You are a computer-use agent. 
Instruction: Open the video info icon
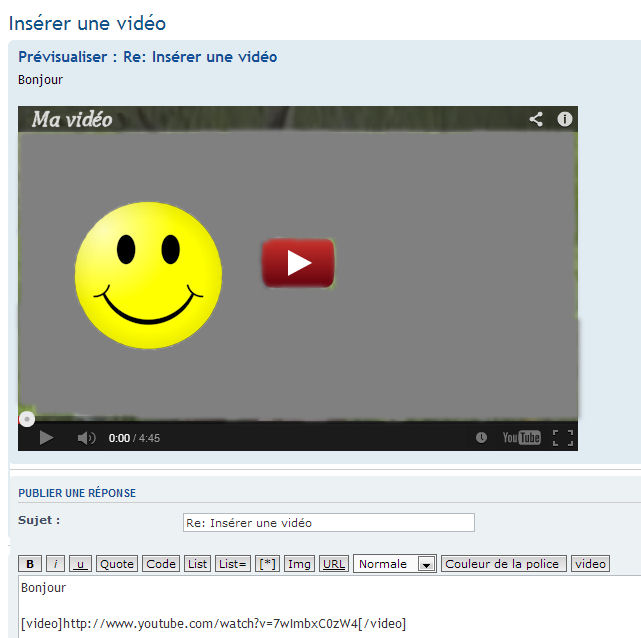click(565, 119)
